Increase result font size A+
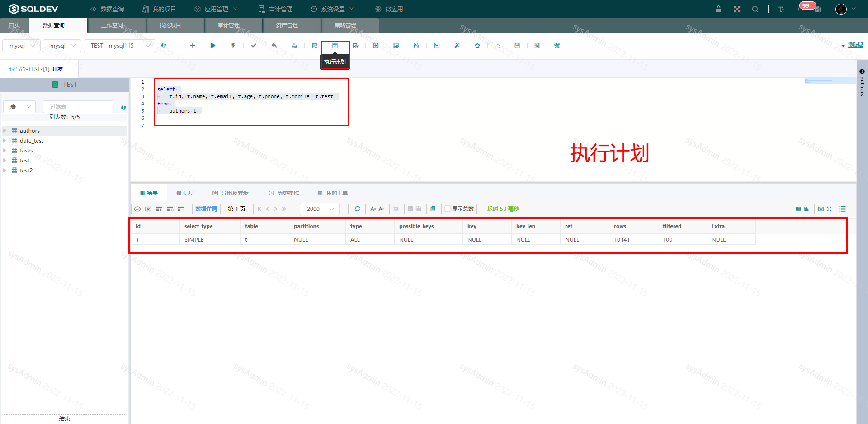This screenshot has width=868, height=424. (x=373, y=209)
